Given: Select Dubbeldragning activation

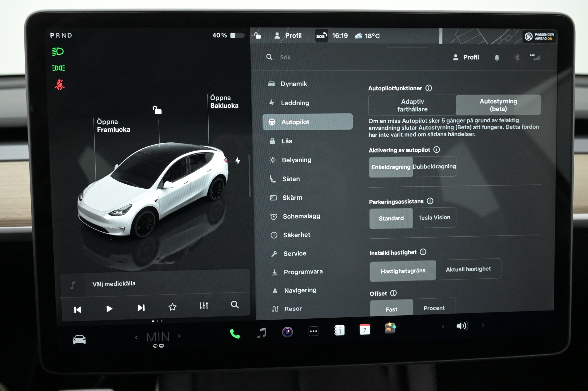Looking at the screenshot, I should pos(434,166).
